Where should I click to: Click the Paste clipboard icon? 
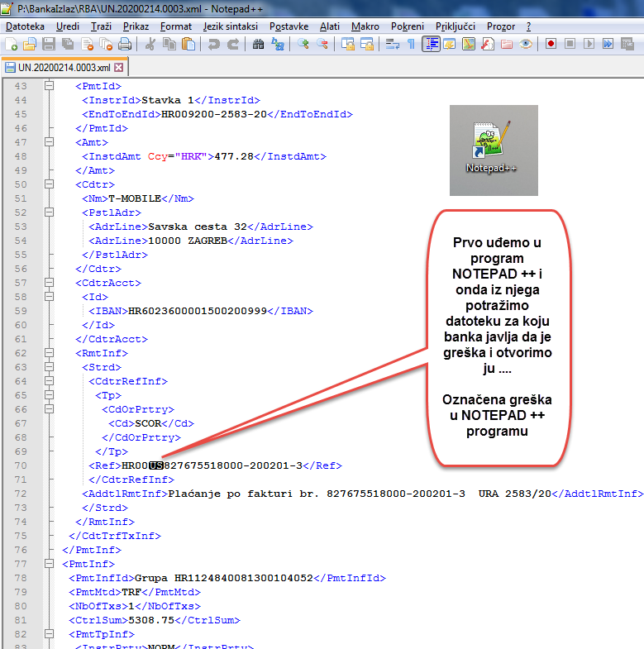(x=188, y=44)
